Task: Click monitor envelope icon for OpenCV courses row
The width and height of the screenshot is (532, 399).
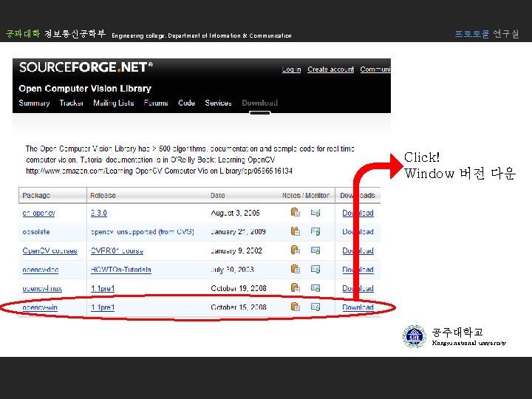Action: (316, 250)
